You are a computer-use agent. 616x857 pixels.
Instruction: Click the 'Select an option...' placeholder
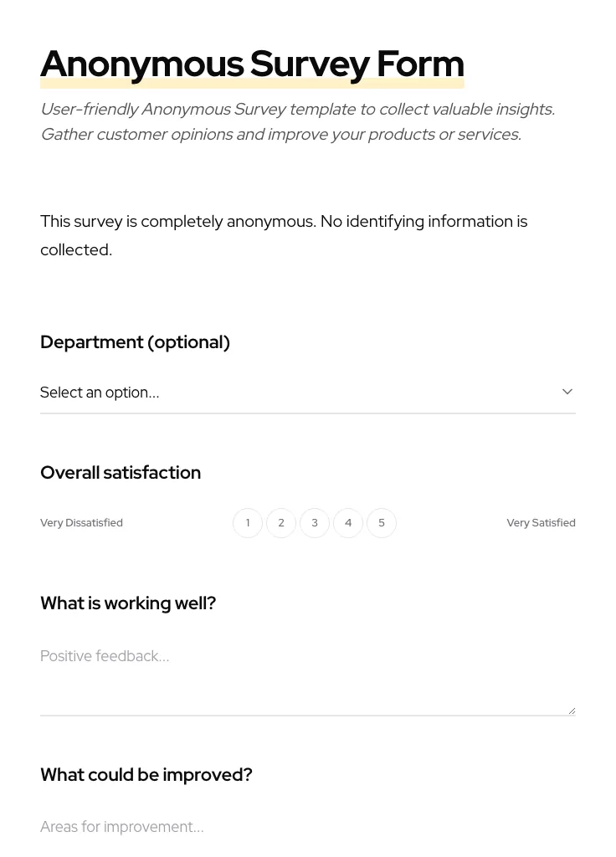click(100, 392)
